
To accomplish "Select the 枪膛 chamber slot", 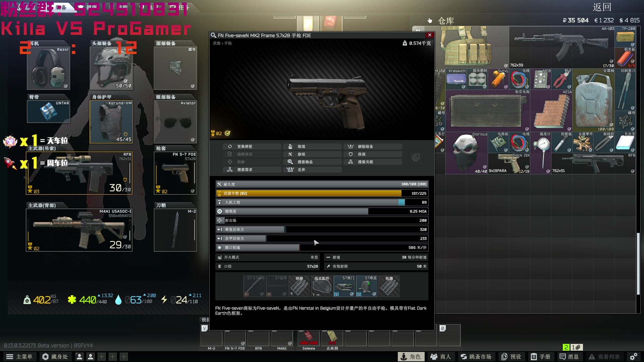I will pos(389,286).
